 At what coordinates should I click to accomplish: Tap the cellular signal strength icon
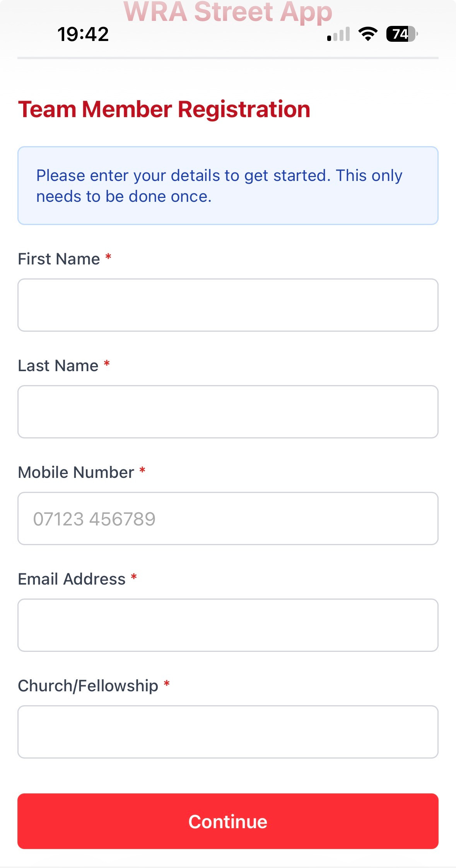tap(338, 34)
